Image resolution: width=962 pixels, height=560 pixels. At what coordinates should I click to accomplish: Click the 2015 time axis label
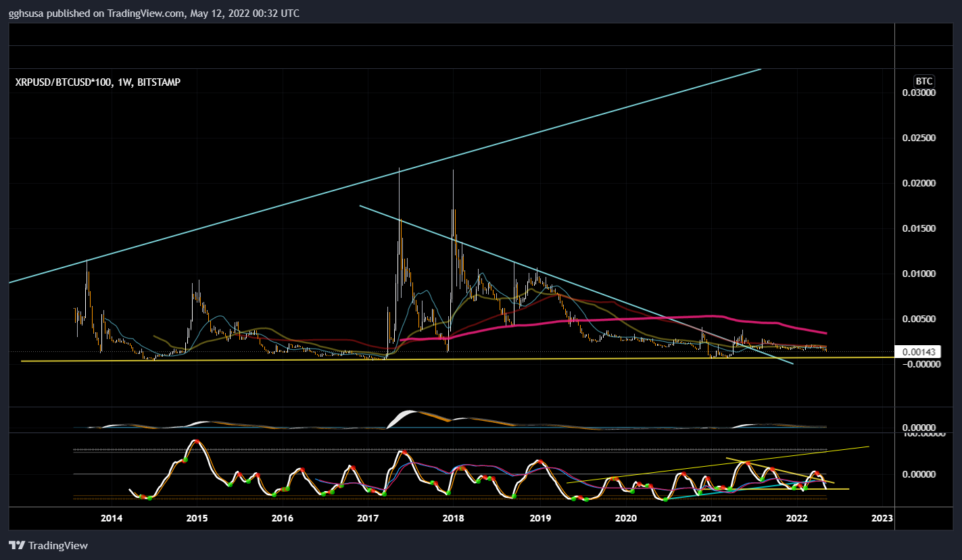coord(197,518)
